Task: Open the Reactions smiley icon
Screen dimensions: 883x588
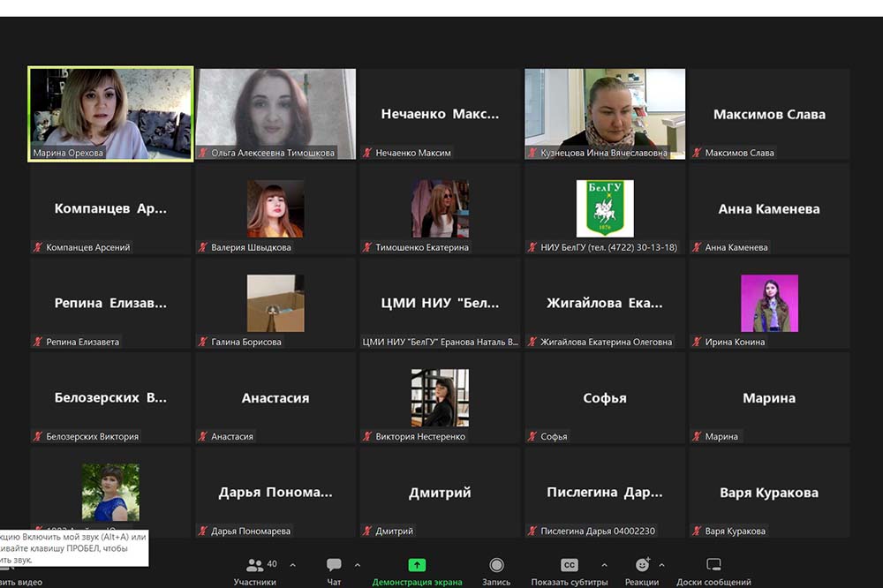Action: pos(642,564)
